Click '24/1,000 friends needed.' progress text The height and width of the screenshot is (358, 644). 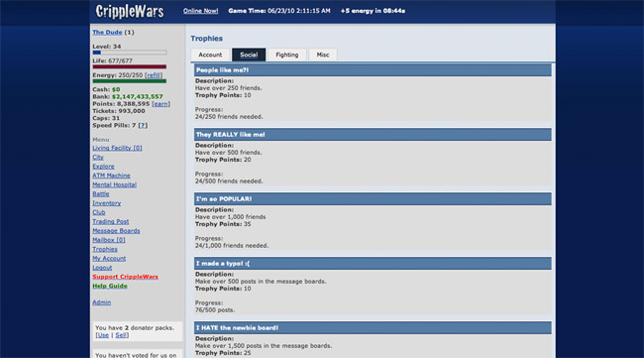pyautogui.click(x=232, y=246)
